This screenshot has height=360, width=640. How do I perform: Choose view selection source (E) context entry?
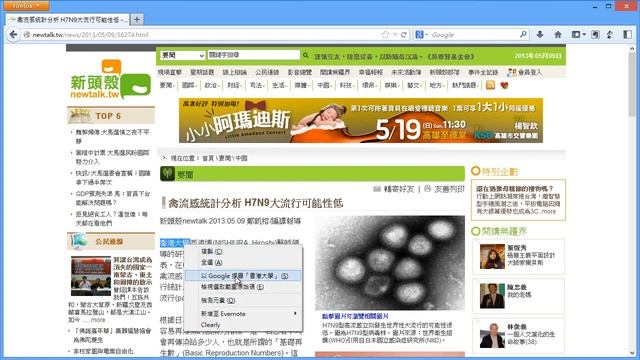[x=243, y=287]
